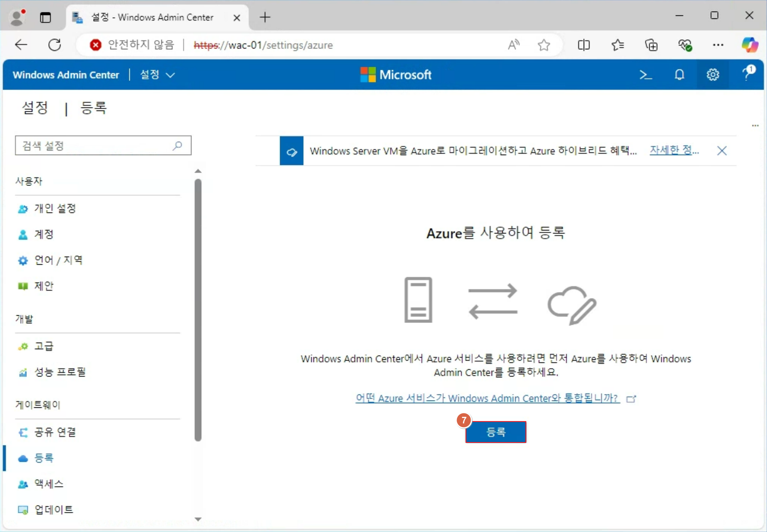Open the PowerShell console icon in header
Screen dimensions: 767x532
click(645, 75)
